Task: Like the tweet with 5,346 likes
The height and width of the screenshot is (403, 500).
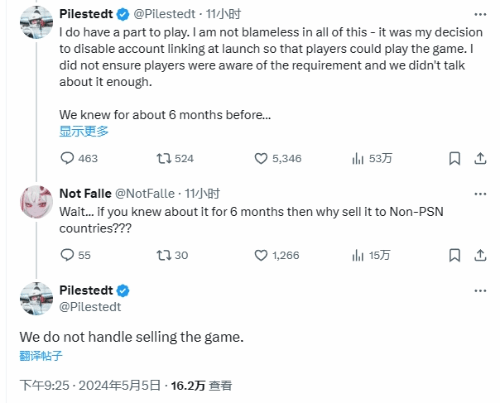Action: [x=278, y=158]
